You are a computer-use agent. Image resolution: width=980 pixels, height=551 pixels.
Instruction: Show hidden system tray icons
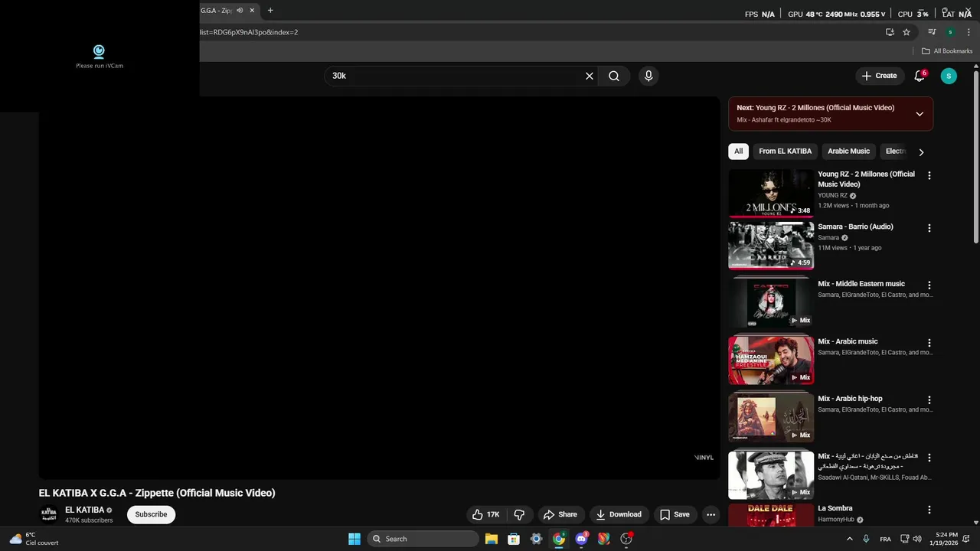[849, 539]
